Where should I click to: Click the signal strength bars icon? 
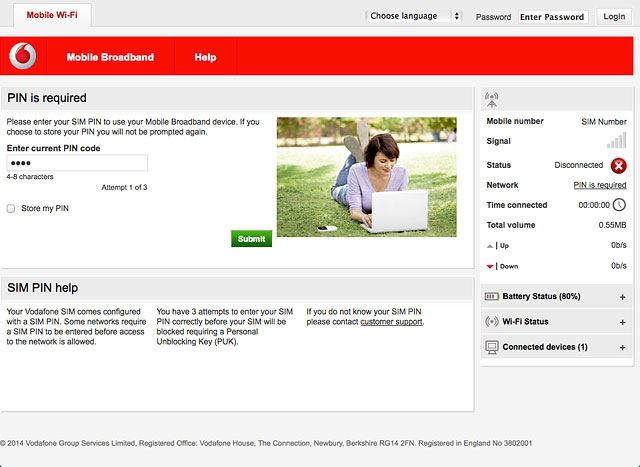[616, 140]
